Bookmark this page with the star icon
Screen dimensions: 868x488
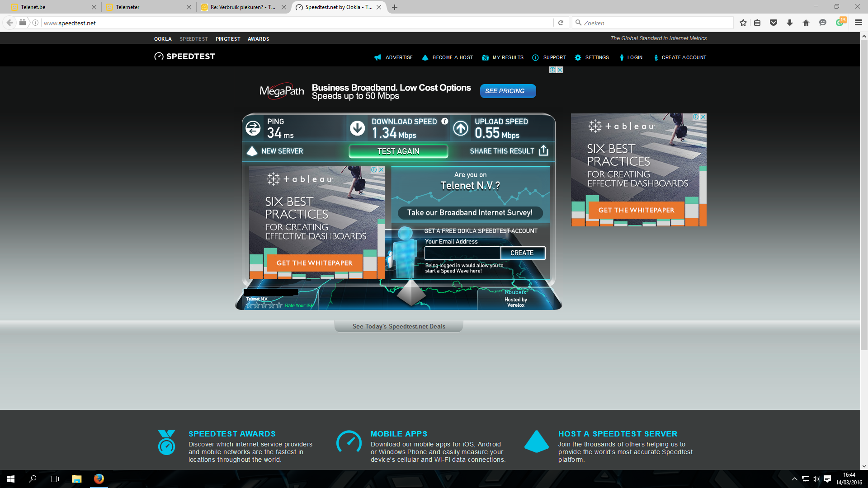pyautogui.click(x=743, y=23)
